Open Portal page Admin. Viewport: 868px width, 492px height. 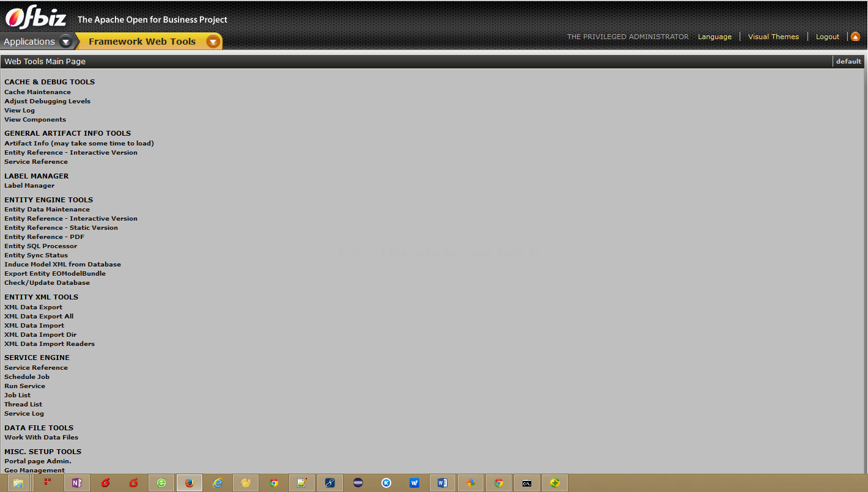[x=38, y=461]
